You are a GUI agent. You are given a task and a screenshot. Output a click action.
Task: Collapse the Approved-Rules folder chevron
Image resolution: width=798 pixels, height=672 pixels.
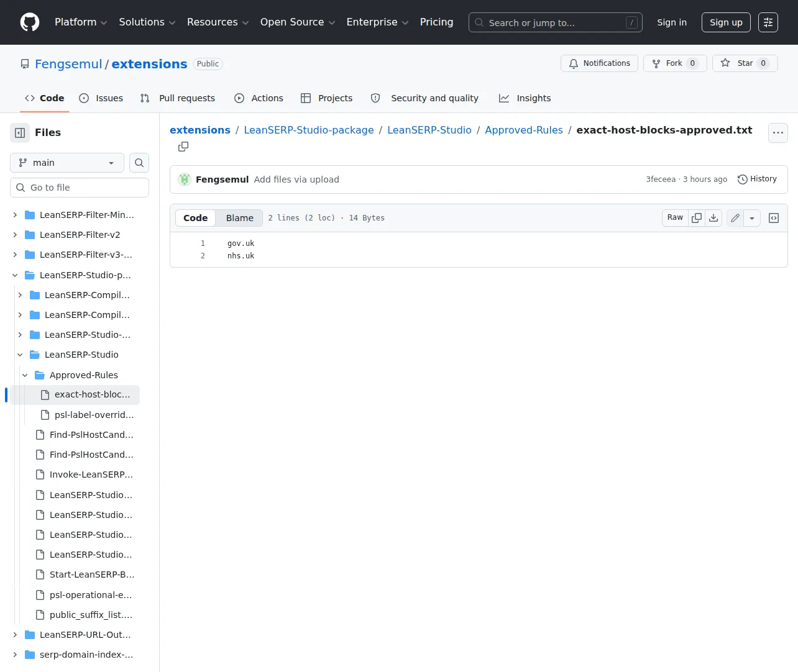(25, 375)
